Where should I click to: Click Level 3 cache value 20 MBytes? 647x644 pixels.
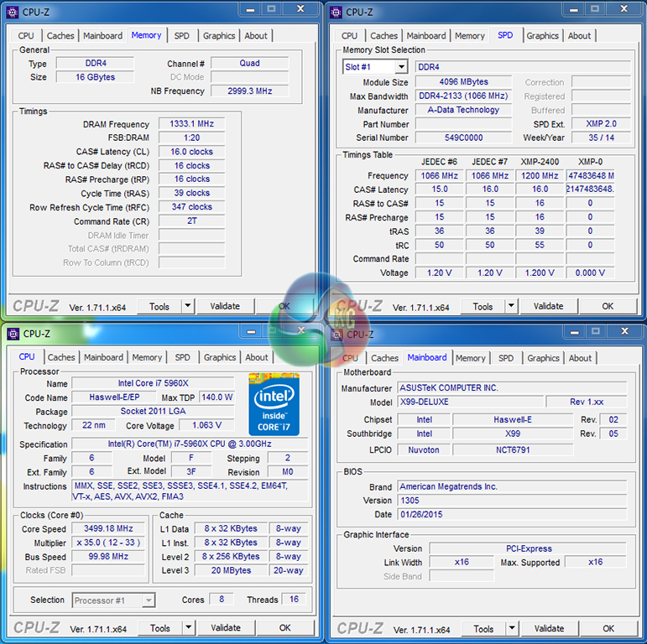coord(231,570)
